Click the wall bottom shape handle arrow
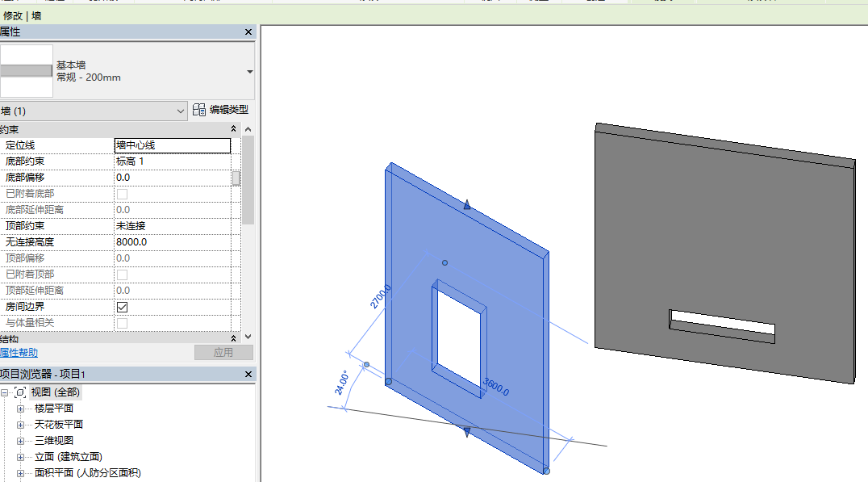Image resolution: width=868 pixels, height=482 pixels. [467, 432]
